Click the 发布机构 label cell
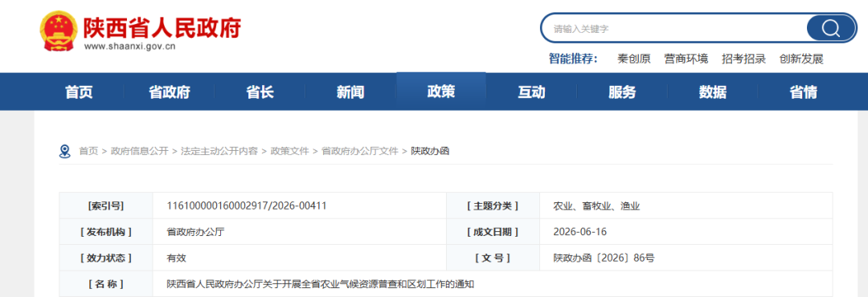Viewport: 868px width, 297px height. 106,232
